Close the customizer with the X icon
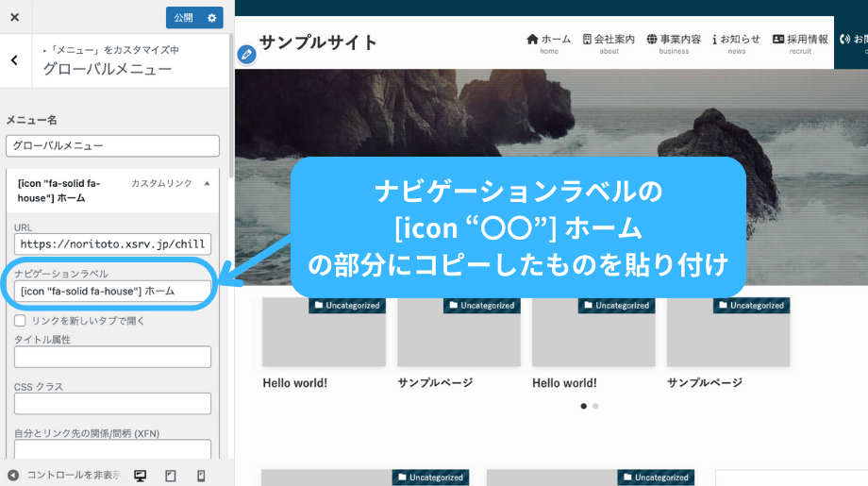This screenshot has width=868, height=486. pyautogui.click(x=14, y=17)
